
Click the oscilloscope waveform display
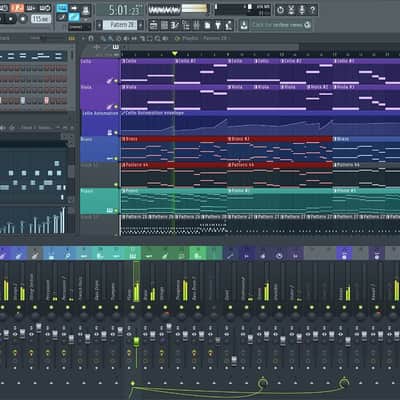(164, 10)
